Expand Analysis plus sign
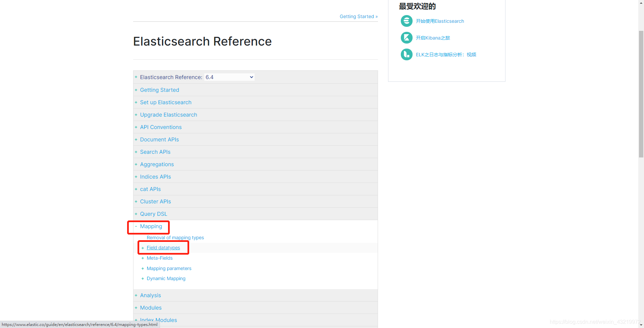This screenshot has width=644, height=328. coord(136,295)
